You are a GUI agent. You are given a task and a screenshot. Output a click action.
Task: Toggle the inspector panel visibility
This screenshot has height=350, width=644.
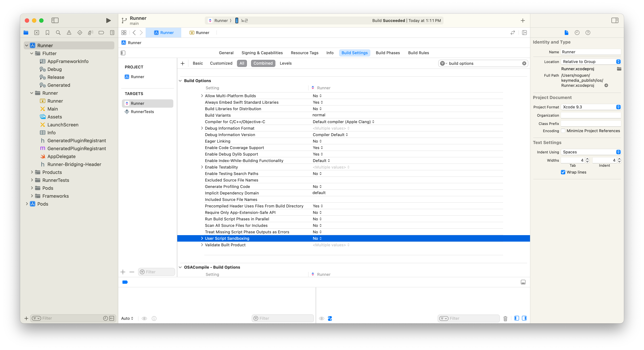tap(615, 21)
